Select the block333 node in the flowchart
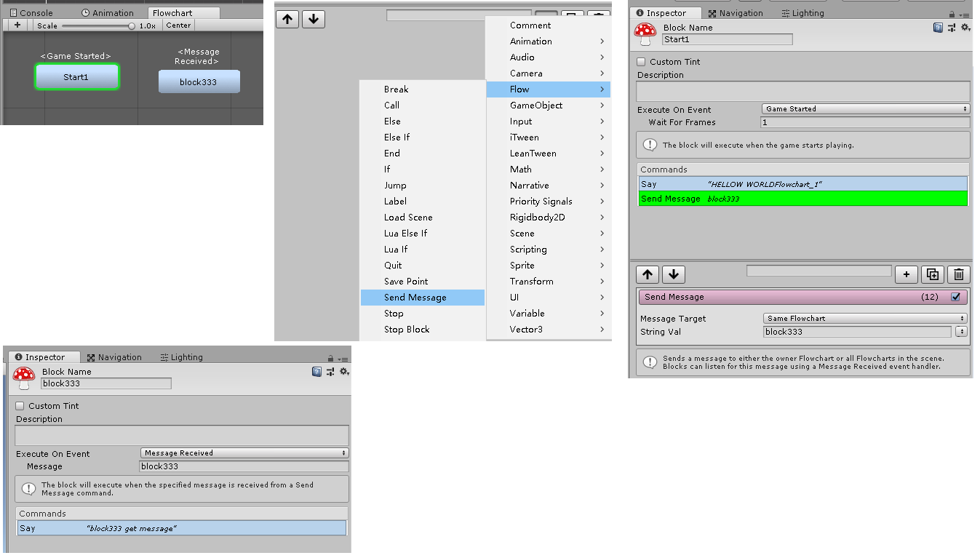 pyautogui.click(x=199, y=81)
